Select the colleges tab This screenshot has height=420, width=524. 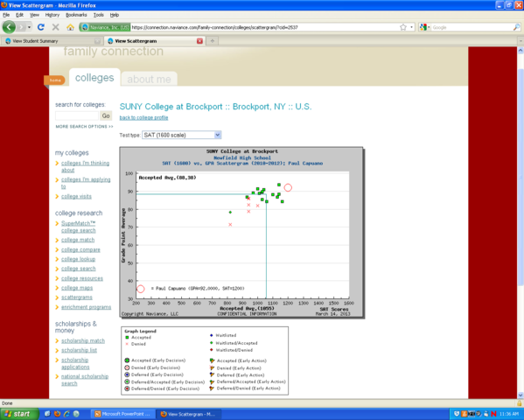(x=94, y=78)
